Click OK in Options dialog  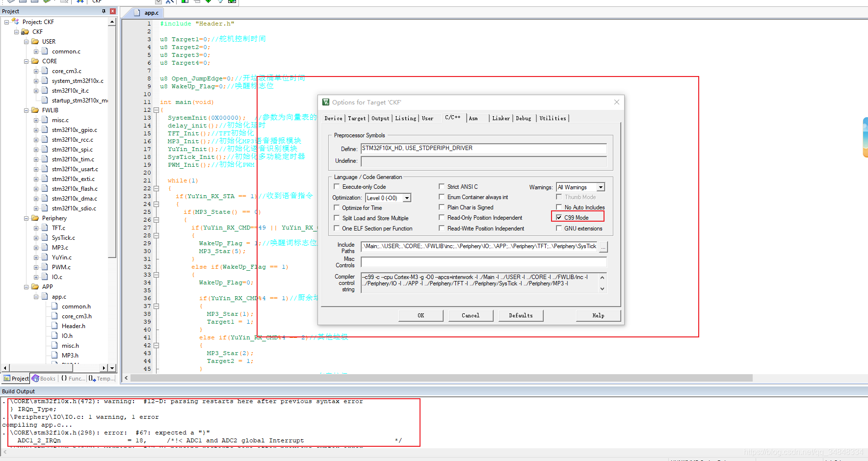(x=421, y=315)
